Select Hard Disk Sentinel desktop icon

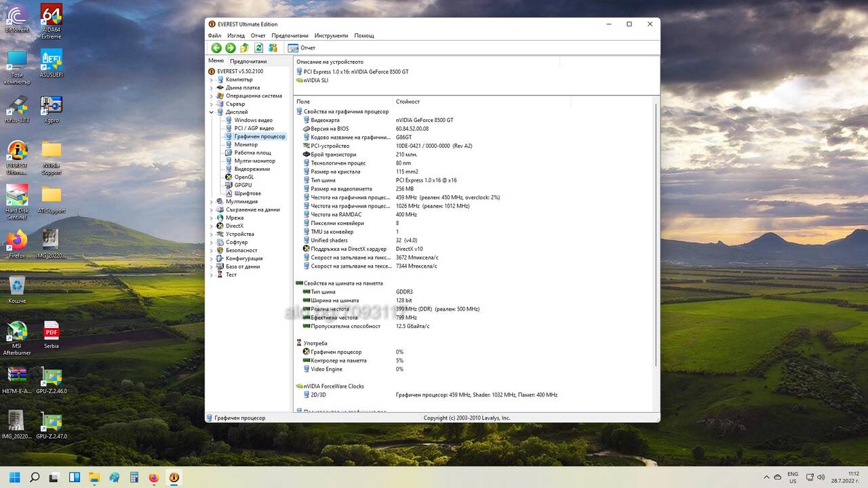(17, 202)
